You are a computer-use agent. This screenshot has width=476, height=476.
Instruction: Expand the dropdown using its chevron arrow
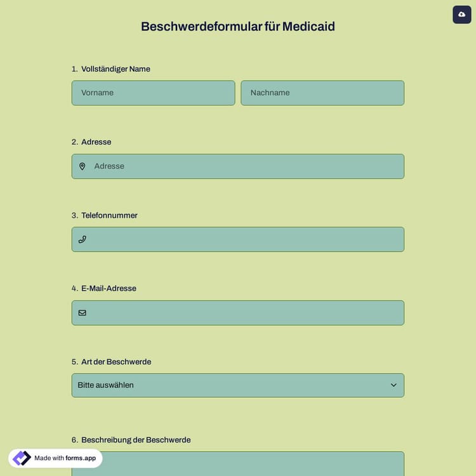[x=393, y=385]
